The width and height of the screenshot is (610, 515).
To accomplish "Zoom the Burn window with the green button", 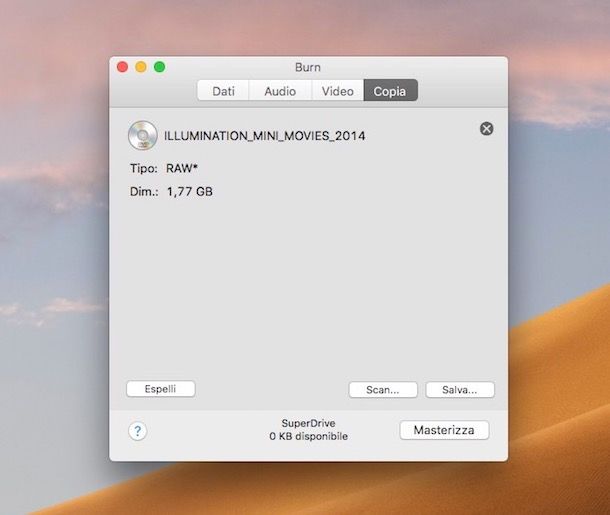I will click(x=160, y=67).
